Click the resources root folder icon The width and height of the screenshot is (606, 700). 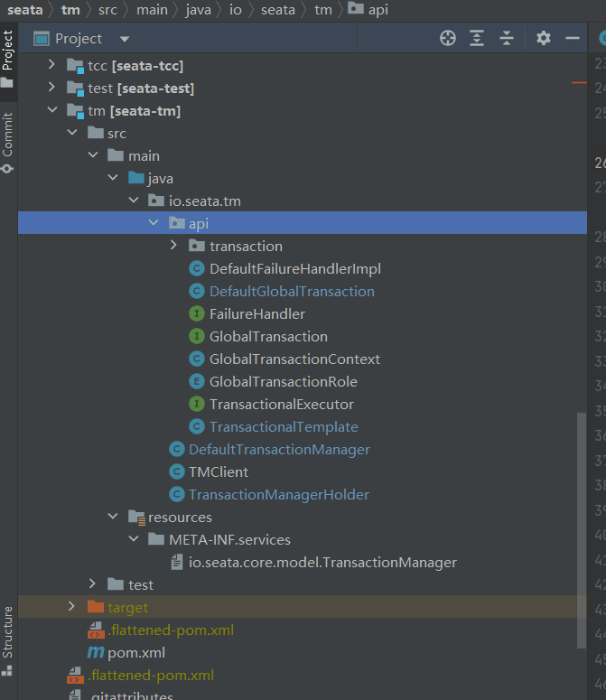(x=136, y=518)
